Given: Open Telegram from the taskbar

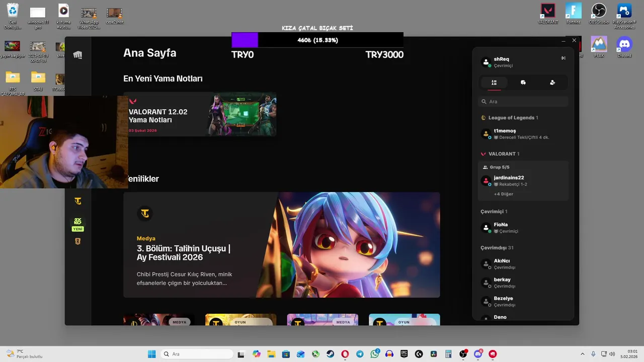Looking at the screenshot, I should (x=360, y=354).
